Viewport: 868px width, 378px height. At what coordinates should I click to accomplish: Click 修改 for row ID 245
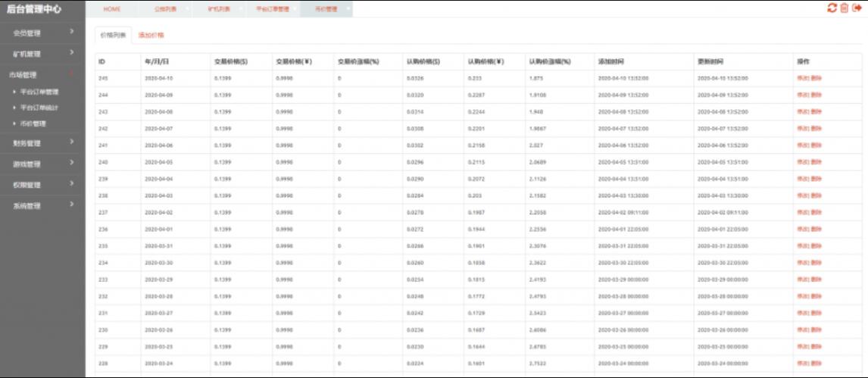click(802, 78)
